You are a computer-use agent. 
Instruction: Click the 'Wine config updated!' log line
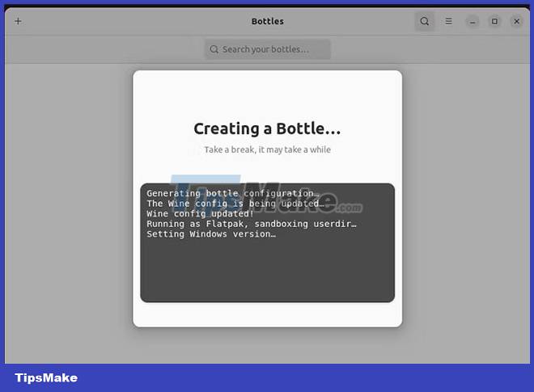click(x=201, y=213)
